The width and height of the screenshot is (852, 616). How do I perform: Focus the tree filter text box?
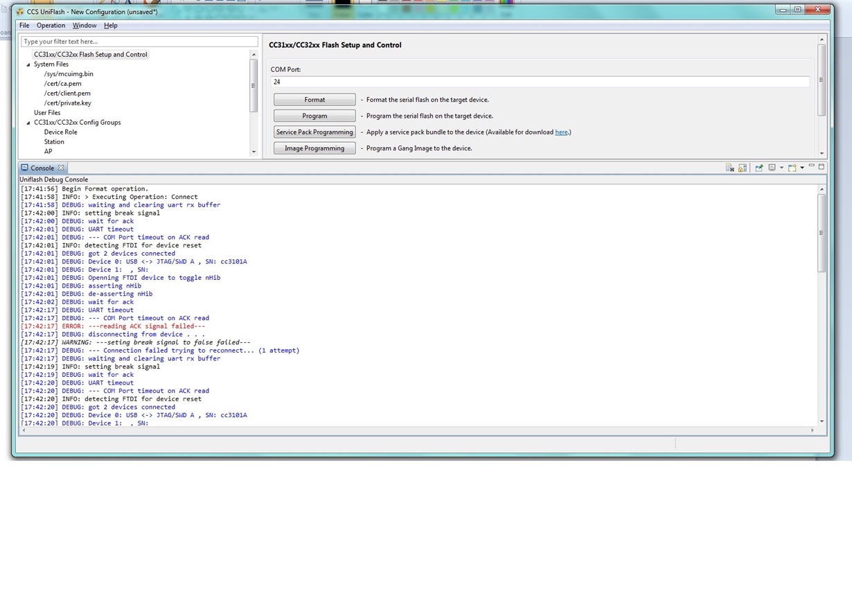tap(139, 42)
